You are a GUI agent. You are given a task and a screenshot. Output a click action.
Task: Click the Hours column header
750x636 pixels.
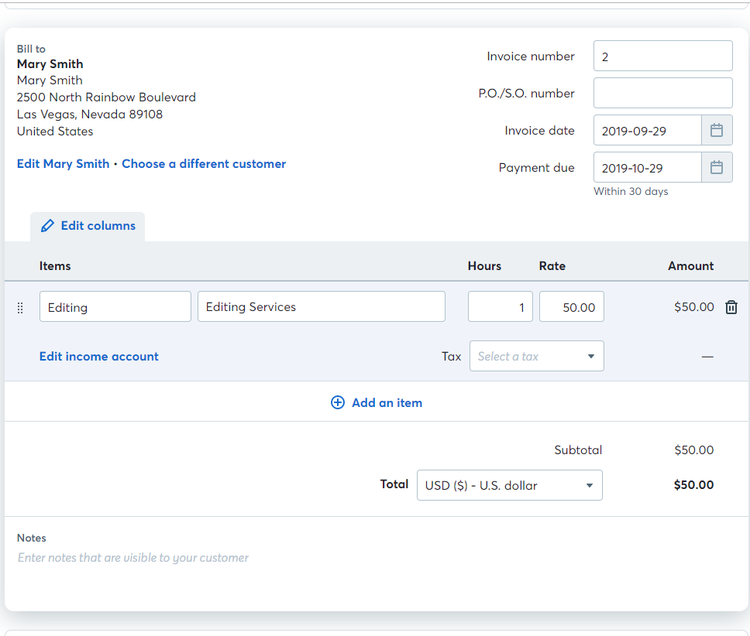coord(485,266)
